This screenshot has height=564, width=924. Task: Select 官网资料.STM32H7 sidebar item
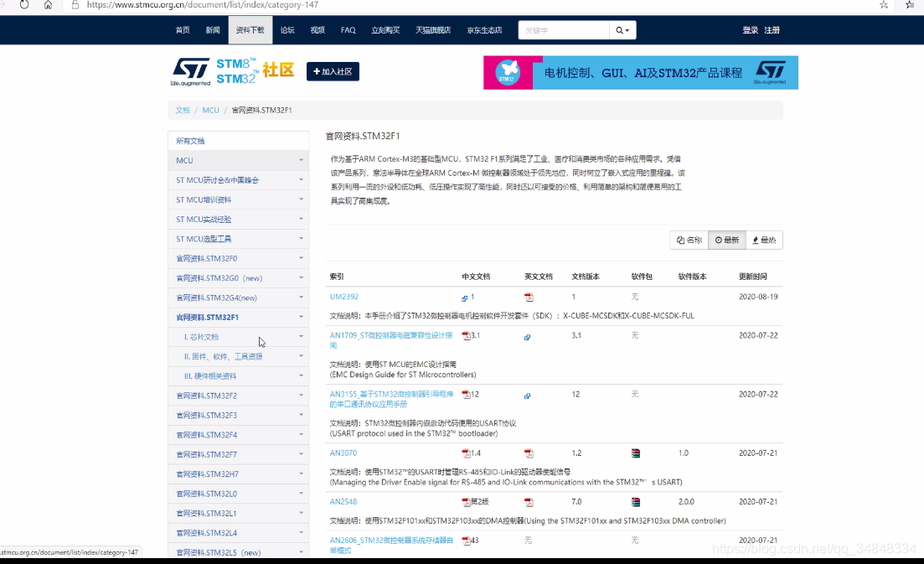[x=238, y=473]
